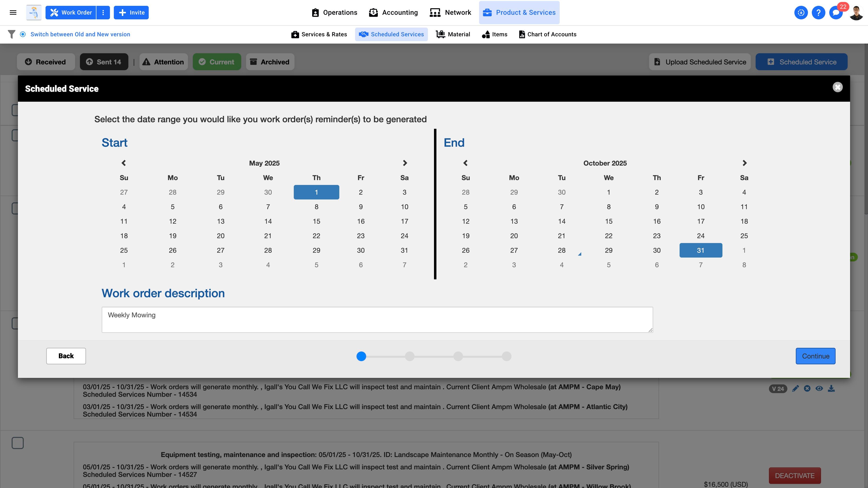Click the user profile avatar
The width and height of the screenshot is (868, 488).
click(856, 12)
